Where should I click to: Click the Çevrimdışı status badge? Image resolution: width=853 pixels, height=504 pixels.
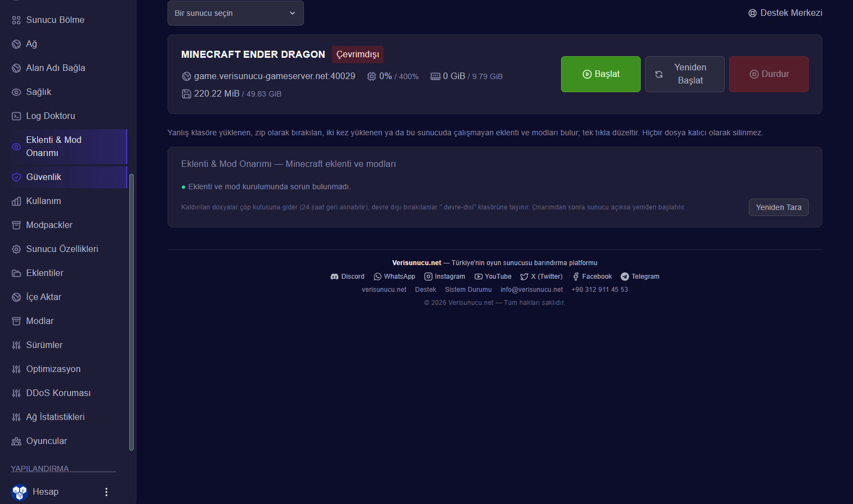pos(357,55)
